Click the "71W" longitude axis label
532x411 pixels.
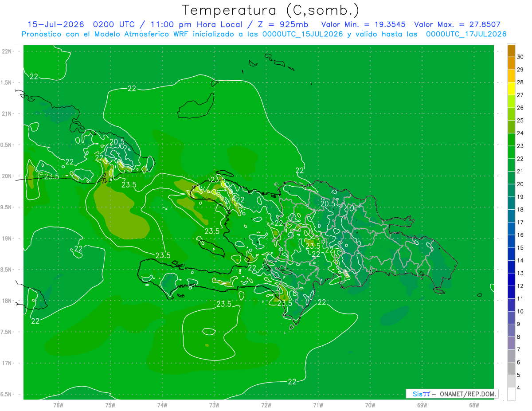[318, 404]
